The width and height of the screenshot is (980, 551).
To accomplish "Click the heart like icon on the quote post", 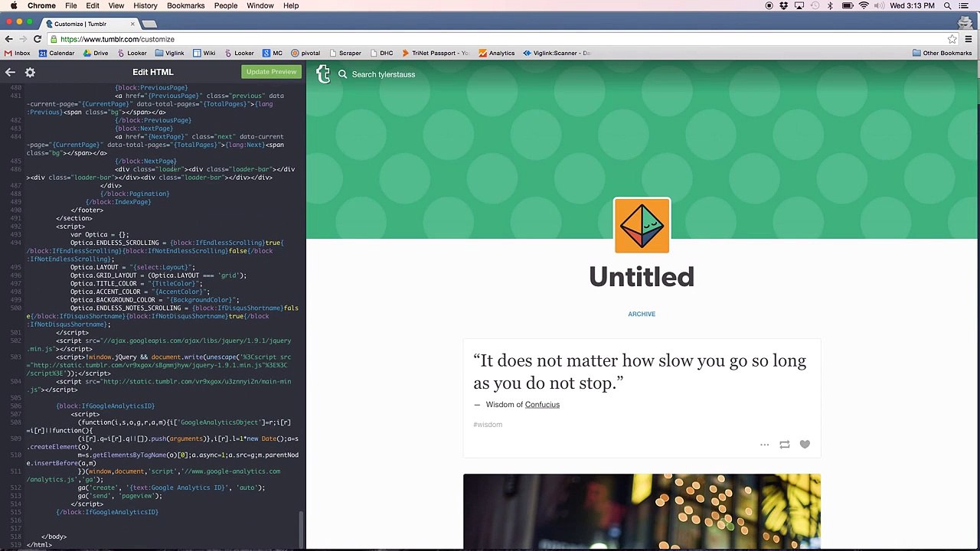I will [805, 444].
